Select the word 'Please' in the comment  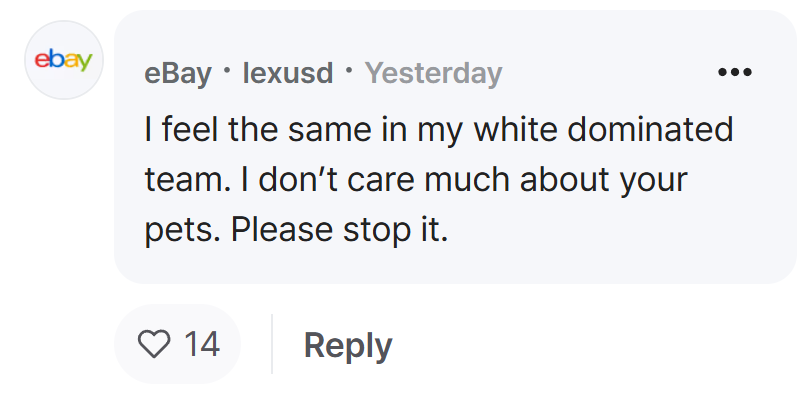(282, 230)
